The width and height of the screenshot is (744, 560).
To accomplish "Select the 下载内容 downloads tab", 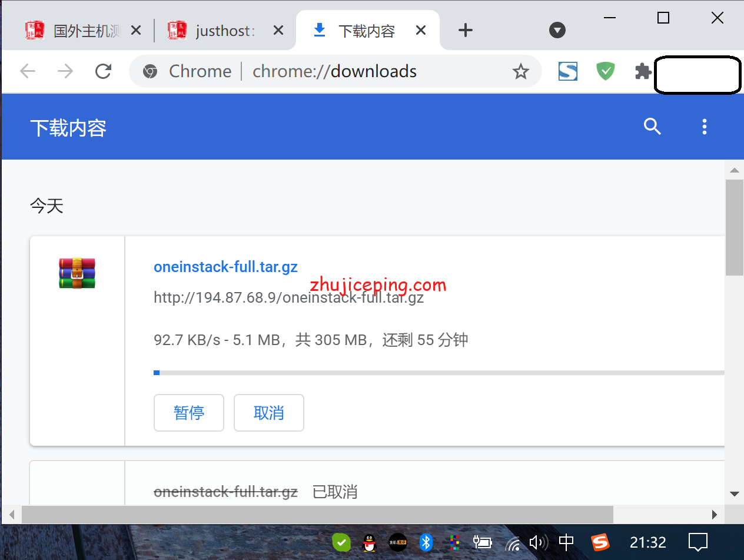I will point(367,31).
